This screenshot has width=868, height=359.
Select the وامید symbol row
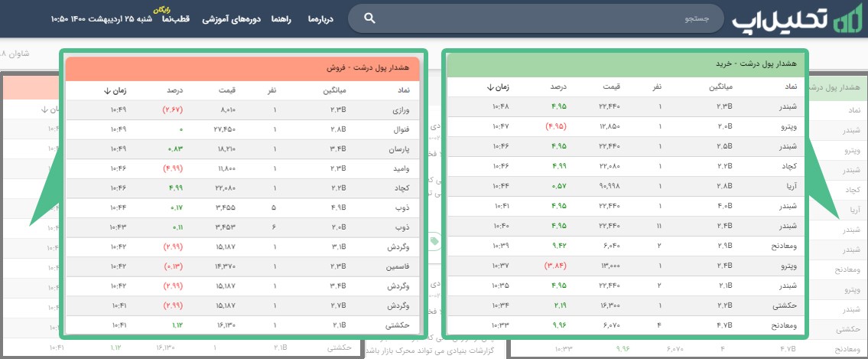point(242,168)
